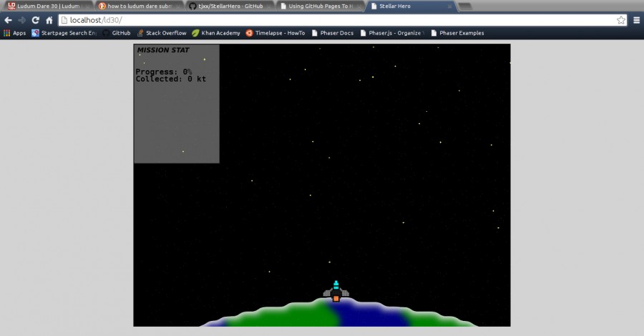Screen dimensions: 644x336
Task: Click the browser back arrow
Action: [8, 20]
